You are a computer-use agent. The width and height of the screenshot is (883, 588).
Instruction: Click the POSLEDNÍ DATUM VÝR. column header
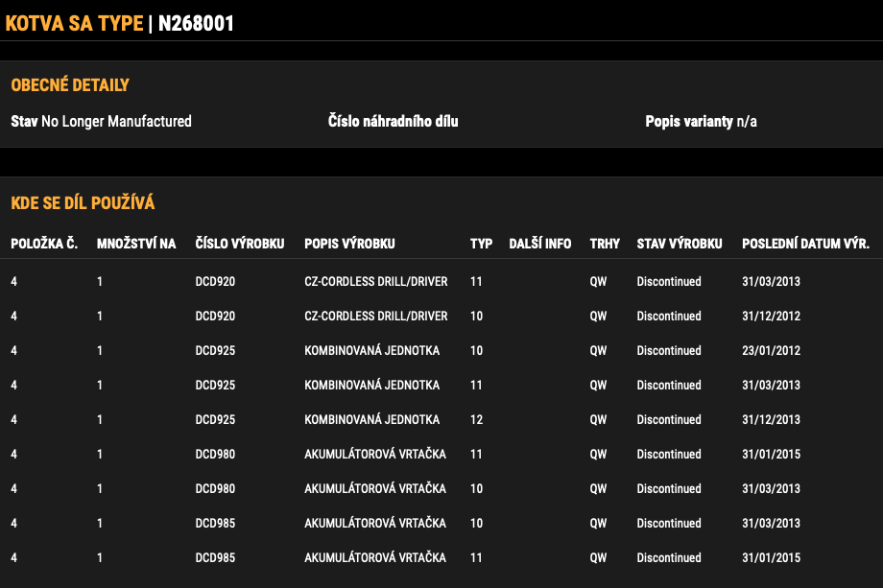point(806,244)
